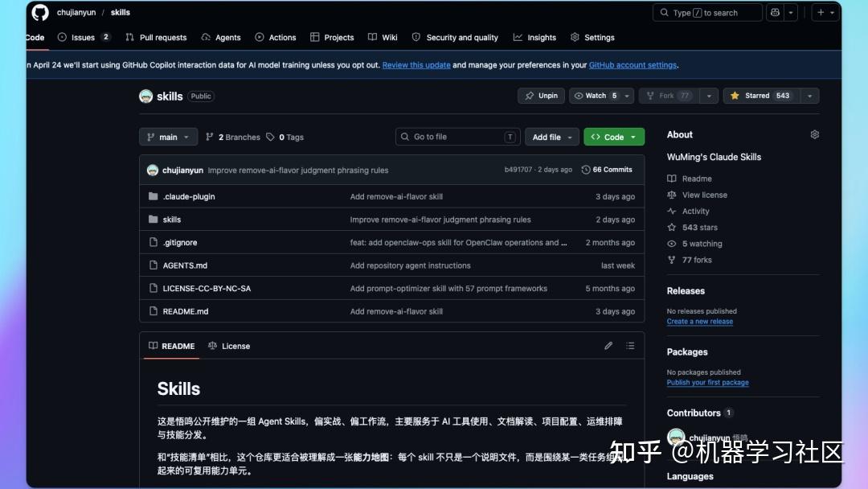Image resolution: width=868 pixels, height=489 pixels.
Task: Click folder icon beside .claude-plugin
Action: tap(154, 196)
